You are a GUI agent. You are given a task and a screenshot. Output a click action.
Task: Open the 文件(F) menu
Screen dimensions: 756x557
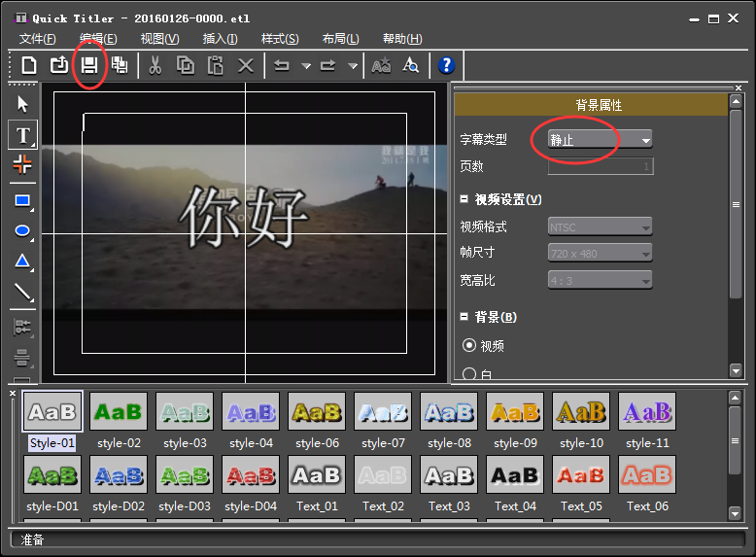point(37,39)
